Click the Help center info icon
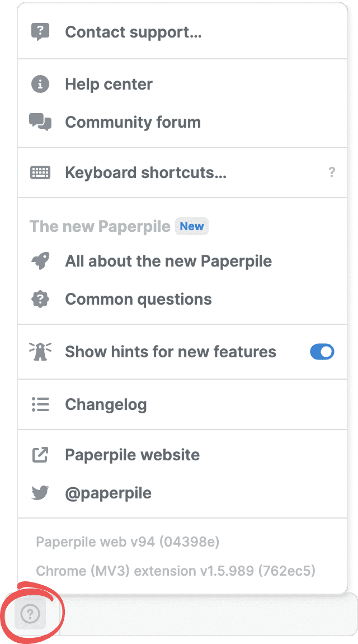358x644 pixels. click(40, 85)
